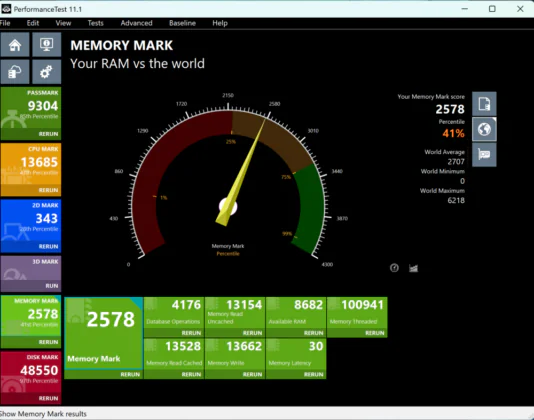Open the small chart icon below the gauge
The image size is (534, 420).
tap(413, 268)
